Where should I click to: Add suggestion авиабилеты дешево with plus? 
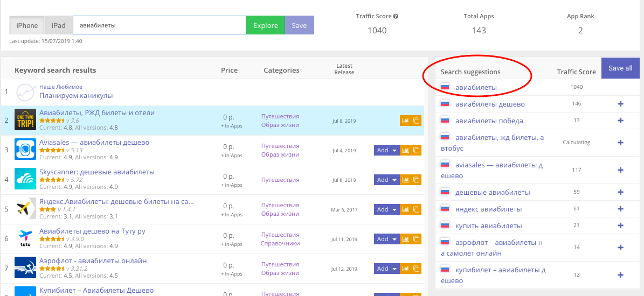pos(621,104)
